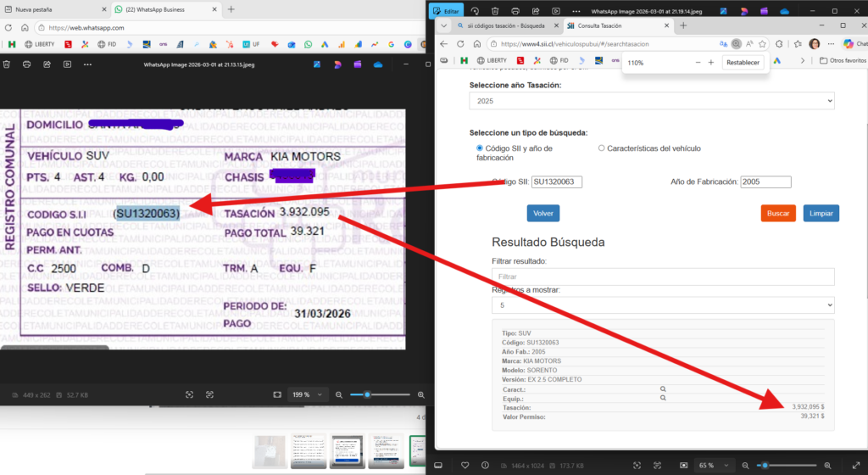Screen dimensions: 868x475
Task: Open Designer icon in 21.19.14.jpeg title bar
Action: [x=744, y=11]
